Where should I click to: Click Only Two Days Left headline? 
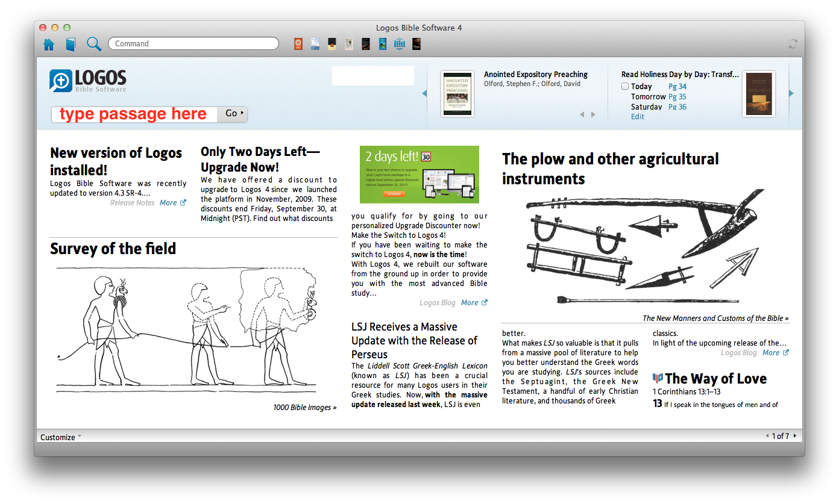[x=260, y=160]
